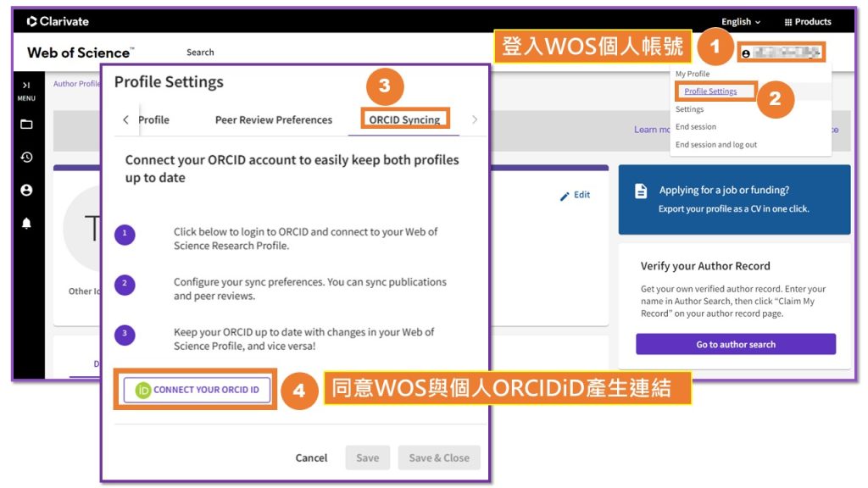
Task: Click the Save & Close button
Action: 439,457
